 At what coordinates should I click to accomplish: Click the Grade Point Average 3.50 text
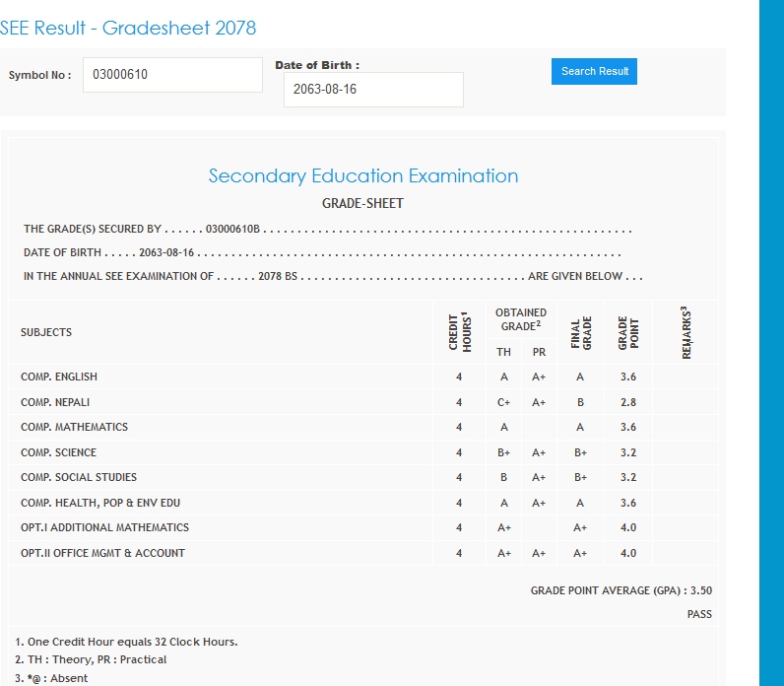click(x=621, y=590)
